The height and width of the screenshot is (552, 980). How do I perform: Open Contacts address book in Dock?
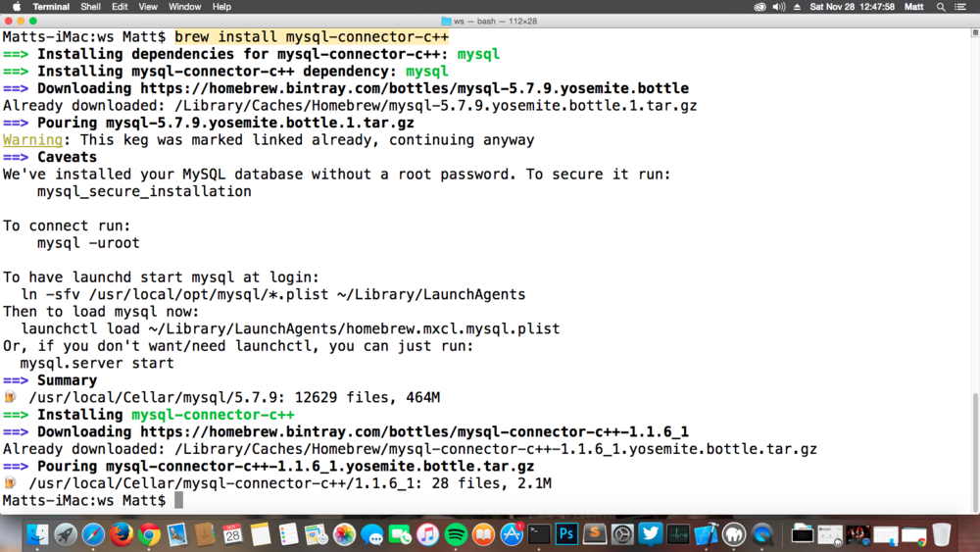pyautogui.click(x=205, y=534)
